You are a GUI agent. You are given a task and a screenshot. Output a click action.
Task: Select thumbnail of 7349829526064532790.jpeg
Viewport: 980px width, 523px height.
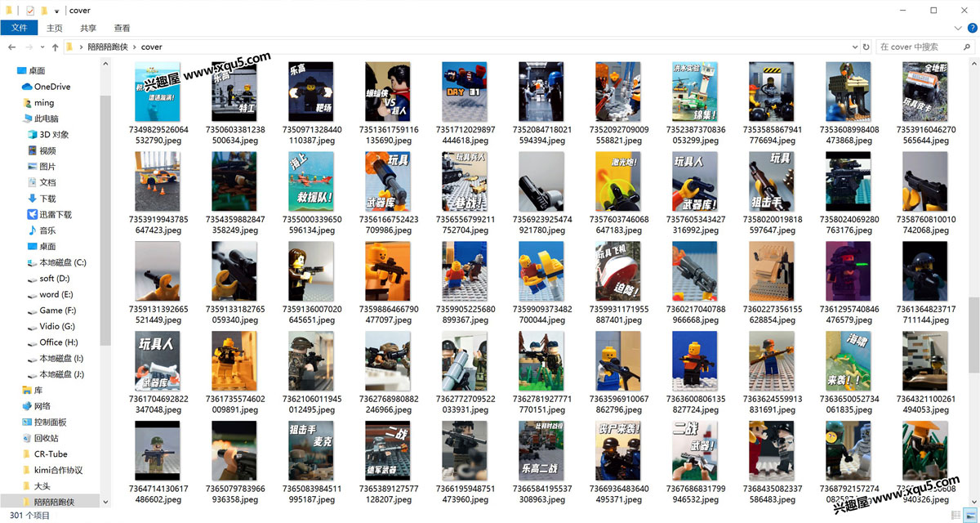[x=158, y=92]
